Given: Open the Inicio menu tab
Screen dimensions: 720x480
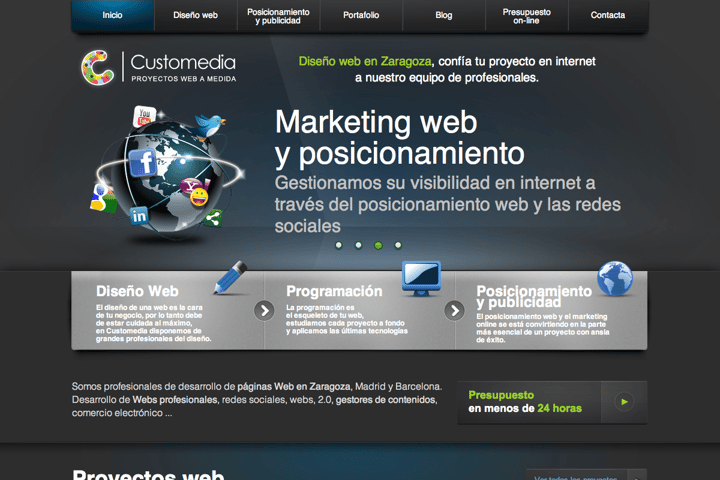Looking at the screenshot, I should (x=113, y=15).
